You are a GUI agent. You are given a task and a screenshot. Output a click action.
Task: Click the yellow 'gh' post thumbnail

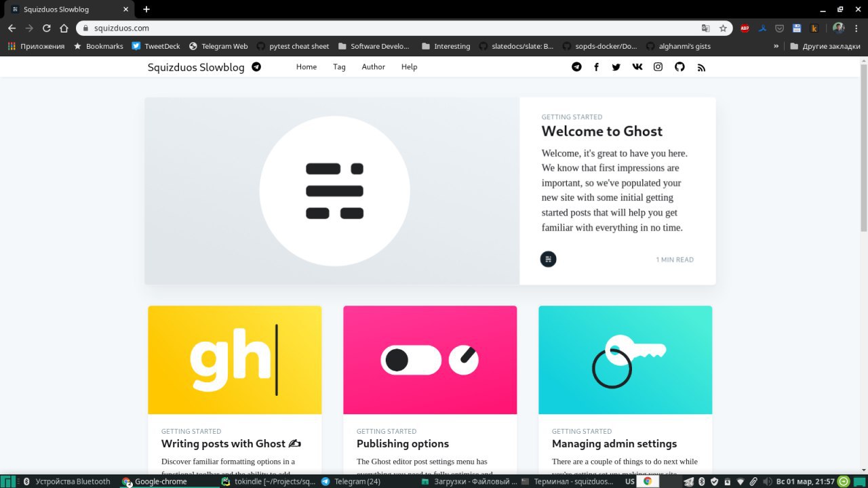[235, 360]
